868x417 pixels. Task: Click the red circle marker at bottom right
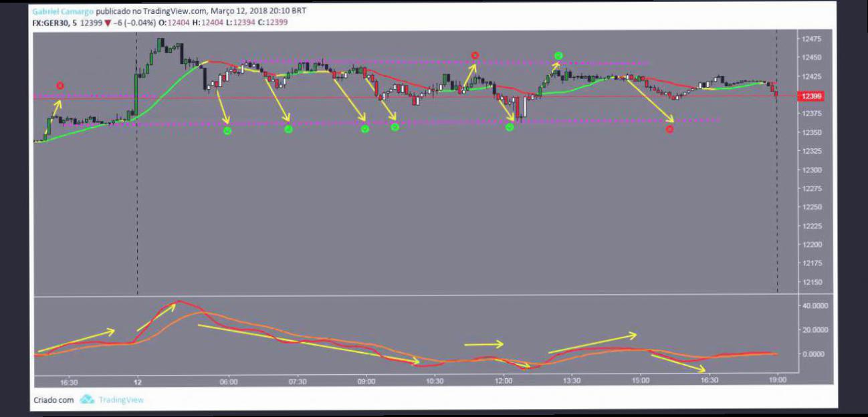click(x=669, y=129)
